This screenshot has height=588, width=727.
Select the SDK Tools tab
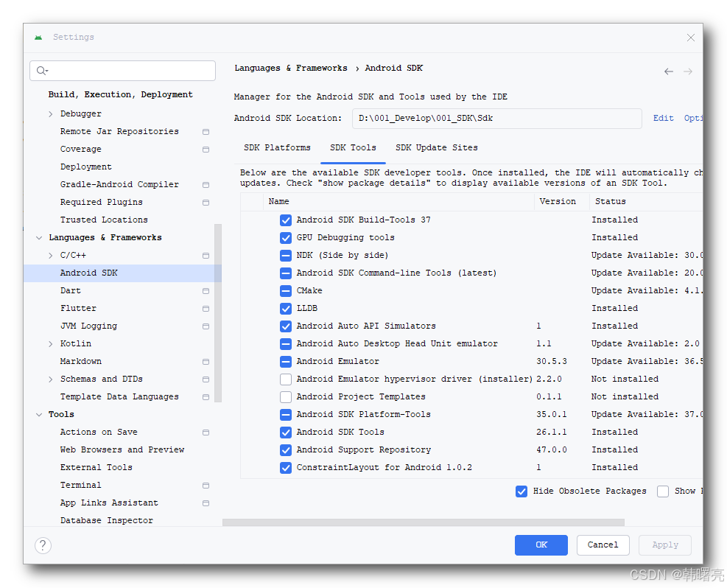[x=353, y=147]
